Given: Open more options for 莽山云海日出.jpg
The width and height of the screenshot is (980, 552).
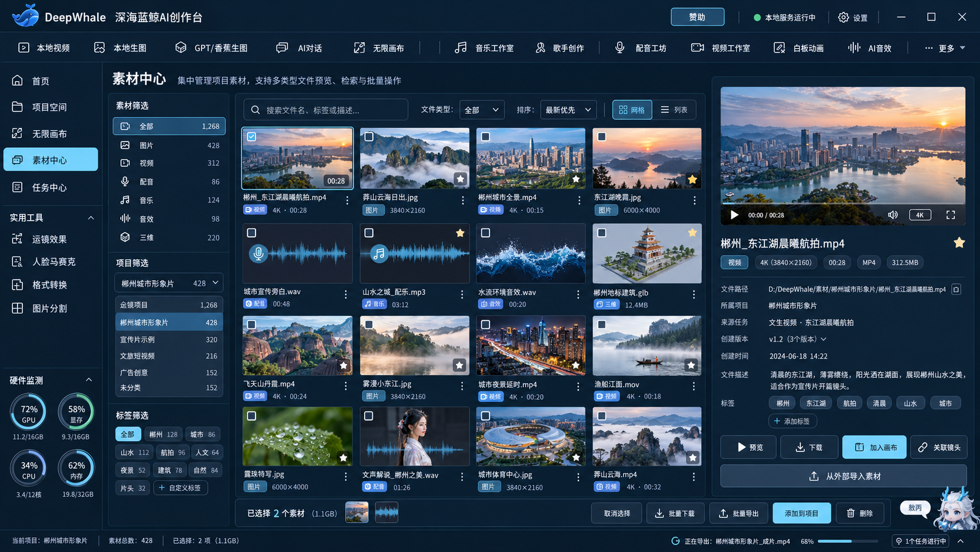Looking at the screenshot, I should [x=462, y=200].
